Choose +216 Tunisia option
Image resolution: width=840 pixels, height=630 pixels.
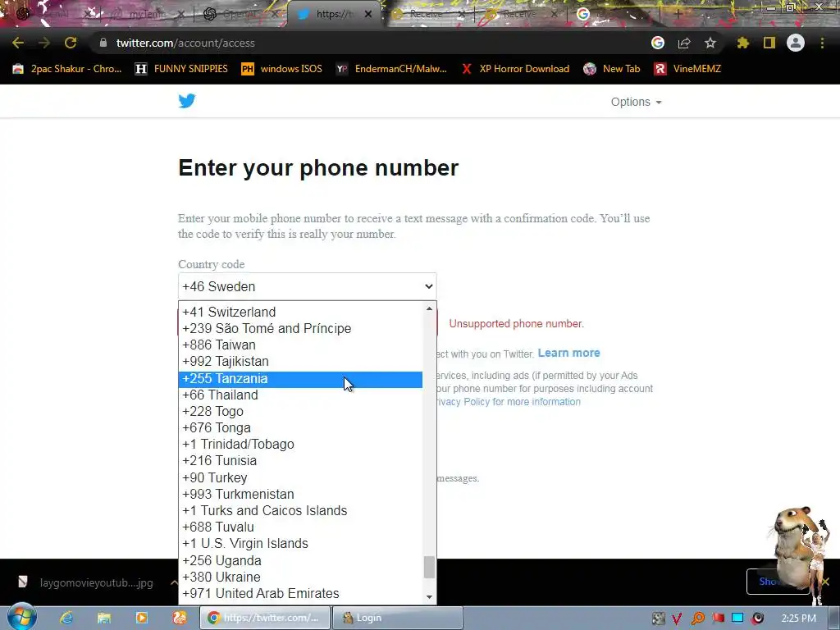[300, 461]
